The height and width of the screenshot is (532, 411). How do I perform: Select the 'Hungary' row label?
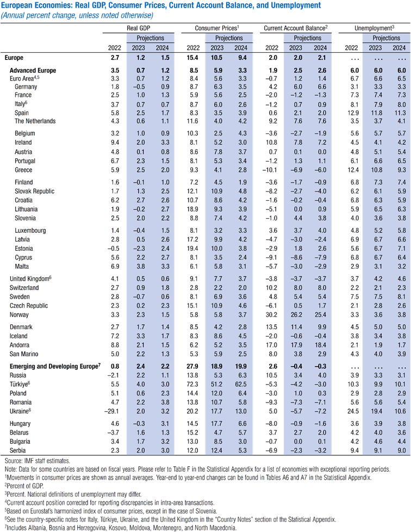[20, 424]
